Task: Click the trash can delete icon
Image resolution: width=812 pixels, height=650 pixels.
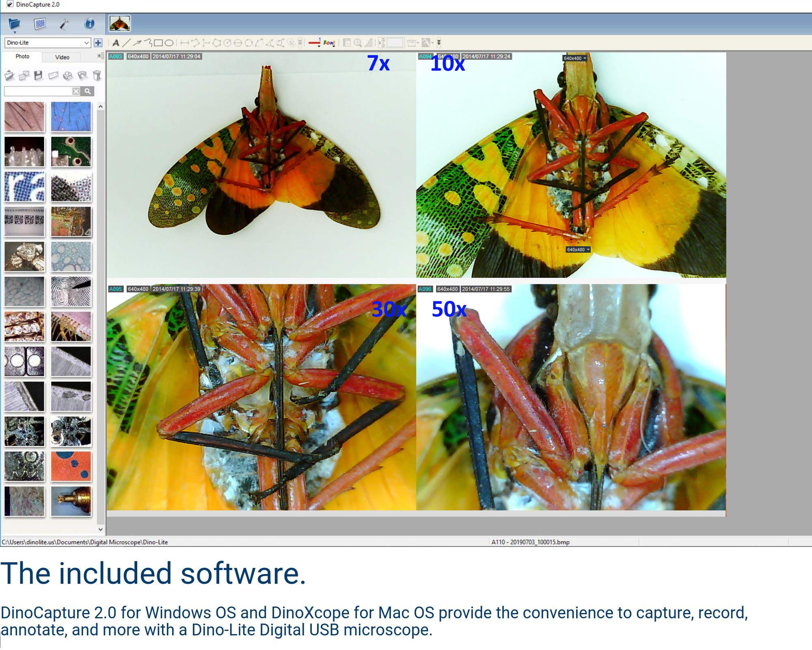Action: (97, 76)
